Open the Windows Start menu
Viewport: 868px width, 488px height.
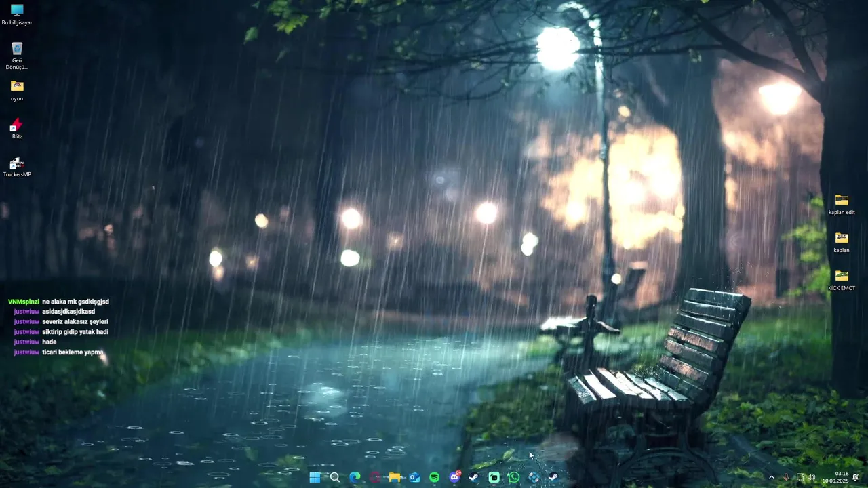315,477
